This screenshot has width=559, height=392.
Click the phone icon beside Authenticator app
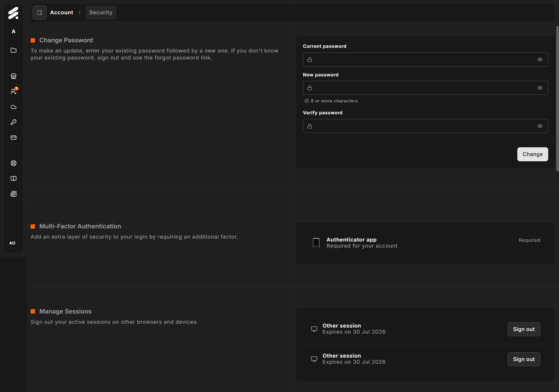316,243
